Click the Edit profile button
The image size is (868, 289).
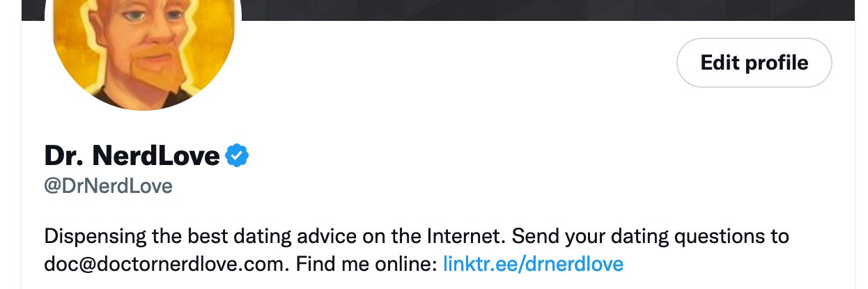[x=754, y=63]
